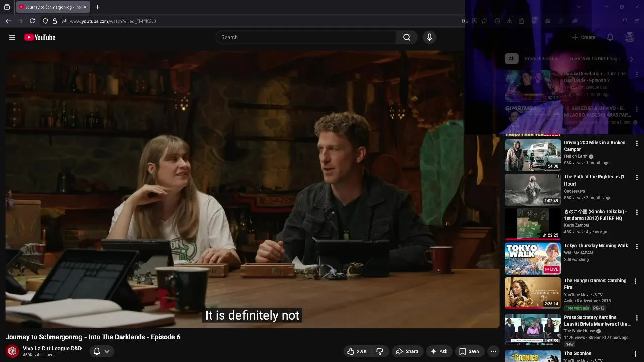Open the browser history clock icon

point(497,21)
